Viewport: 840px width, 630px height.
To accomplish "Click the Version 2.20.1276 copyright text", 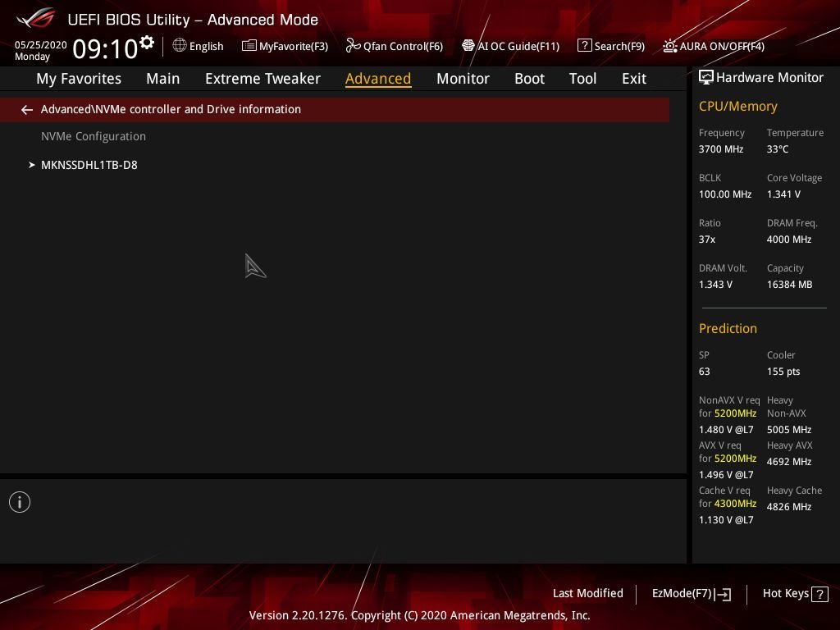I will (x=419, y=615).
